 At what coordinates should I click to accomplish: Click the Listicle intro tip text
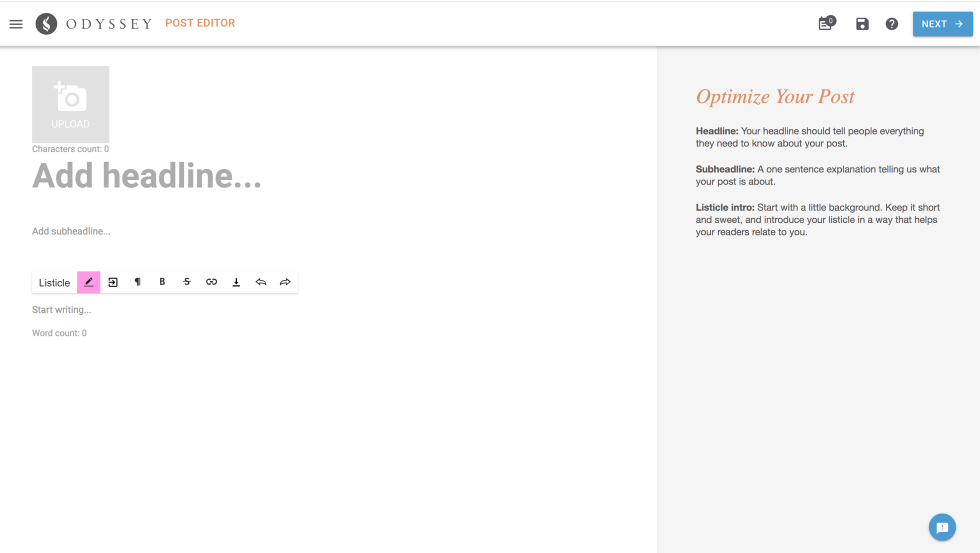click(818, 219)
